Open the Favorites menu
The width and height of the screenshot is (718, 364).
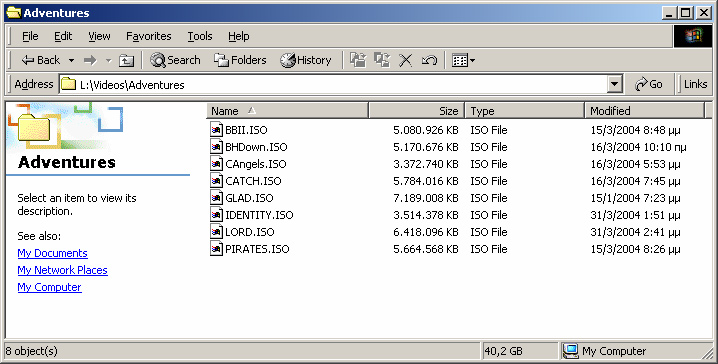pos(148,36)
